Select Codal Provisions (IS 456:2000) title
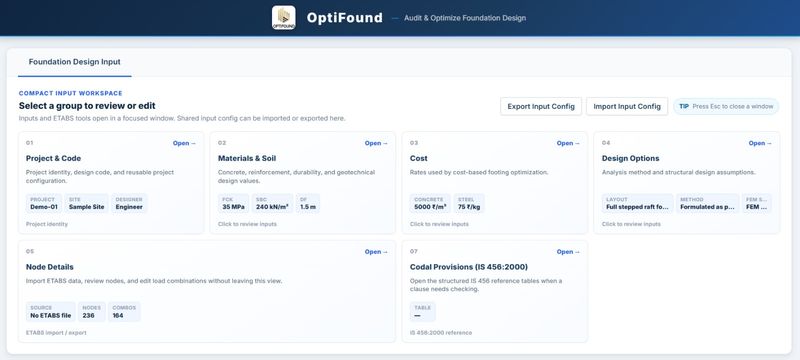 tap(469, 267)
